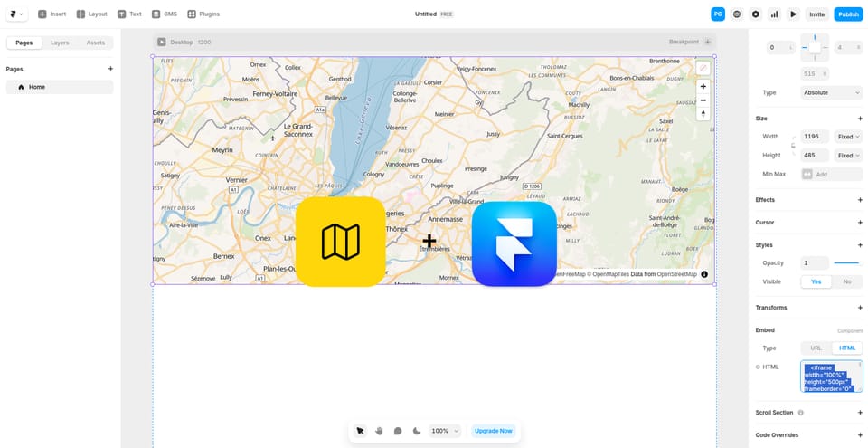Click the Min Max Add field
This screenshot has height=448, width=868.
click(x=832, y=174)
